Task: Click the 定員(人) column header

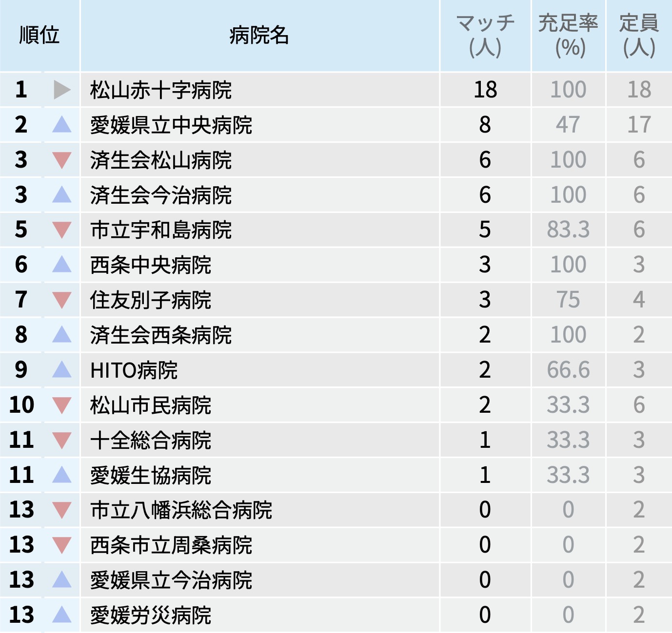Action: pyautogui.click(x=639, y=36)
